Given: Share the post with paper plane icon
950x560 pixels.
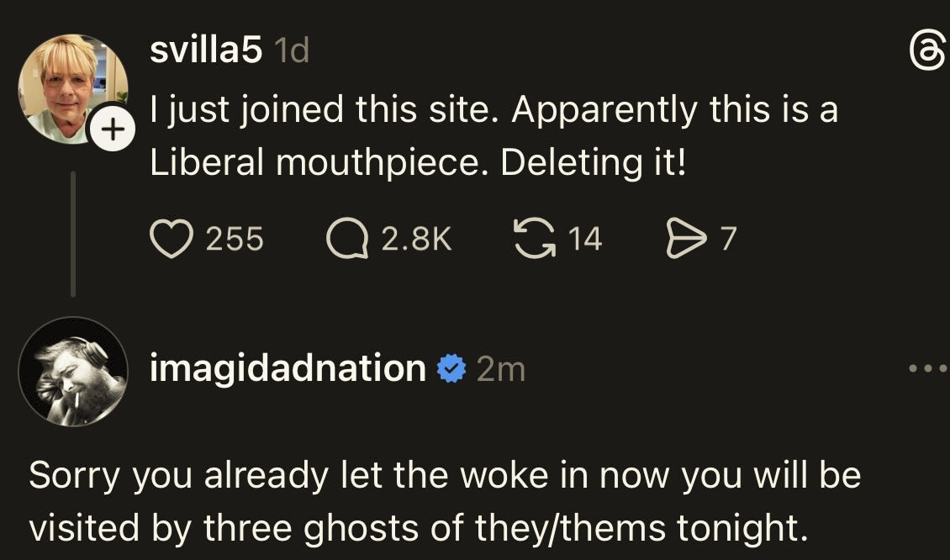Looking at the screenshot, I should coord(683,240).
